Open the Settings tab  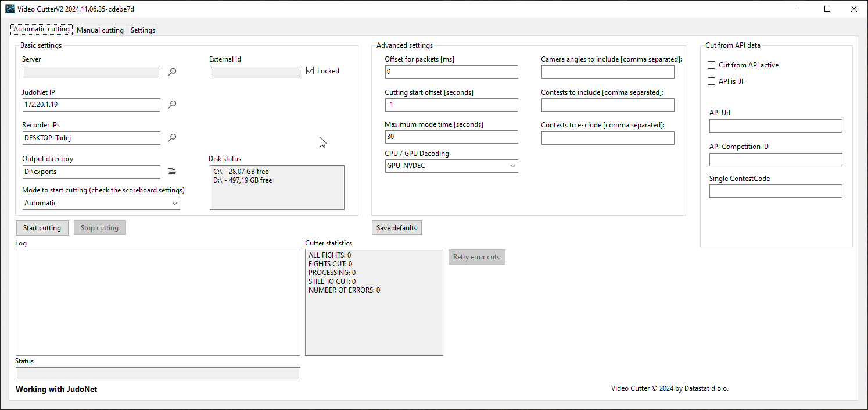click(142, 30)
